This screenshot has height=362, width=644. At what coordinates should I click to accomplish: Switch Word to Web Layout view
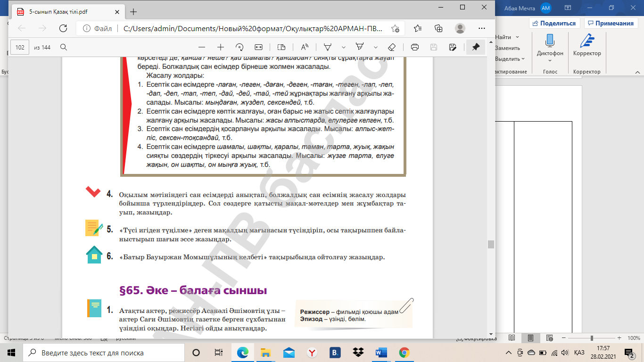549,338
